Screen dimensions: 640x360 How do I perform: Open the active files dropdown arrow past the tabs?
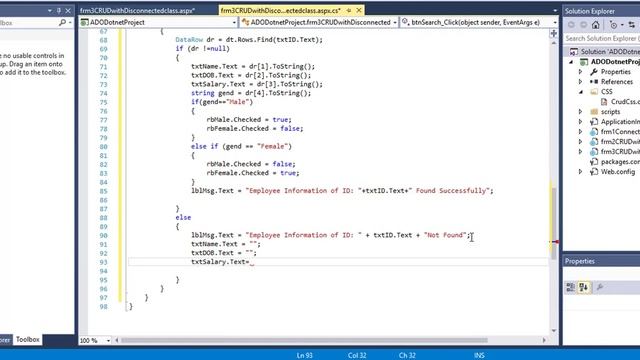tap(555, 11)
